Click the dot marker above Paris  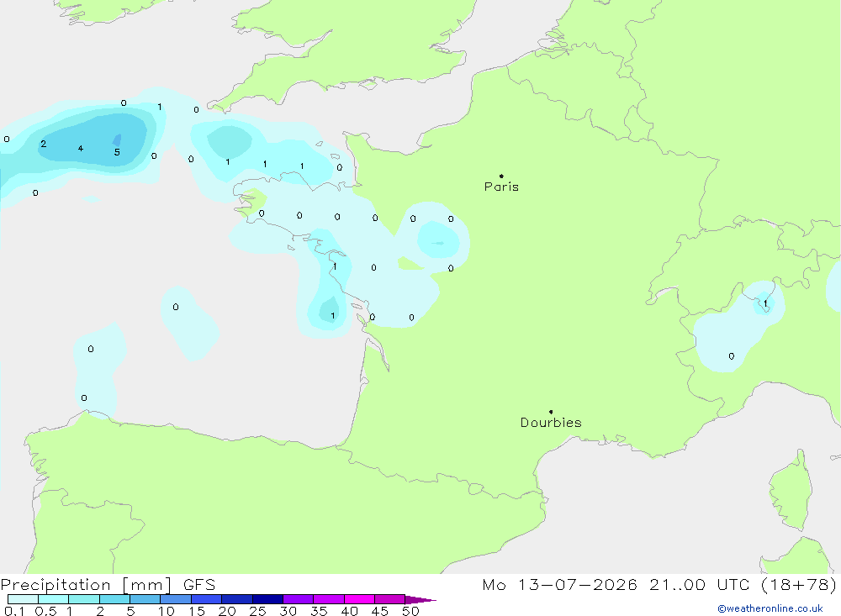(x=501, y=176)
